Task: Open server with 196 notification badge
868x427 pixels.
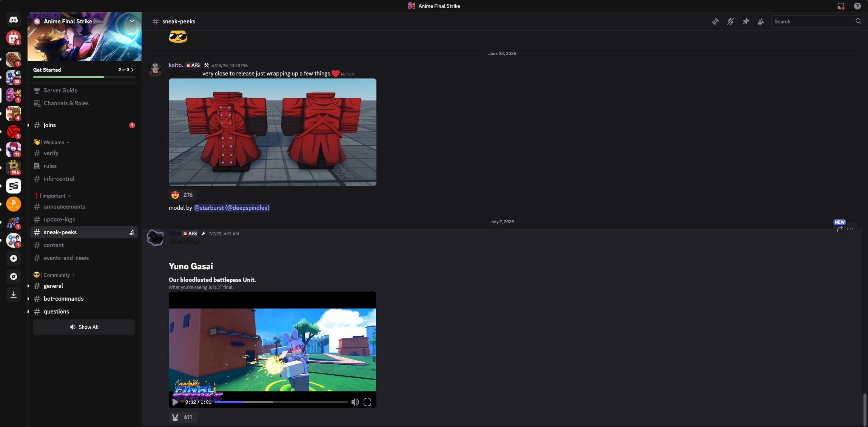Action: pos(14,167)
